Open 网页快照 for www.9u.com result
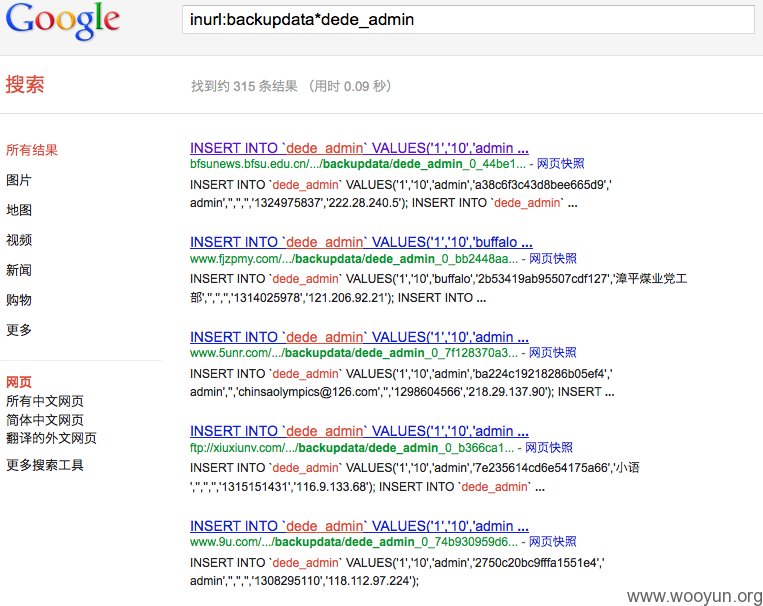Screen dimensions: 763x606 (x=552, y=542)
